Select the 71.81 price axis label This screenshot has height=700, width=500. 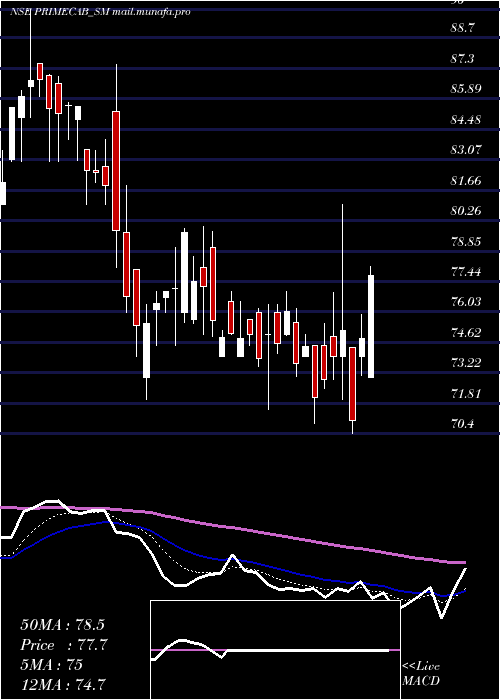[x=466, y=394]
